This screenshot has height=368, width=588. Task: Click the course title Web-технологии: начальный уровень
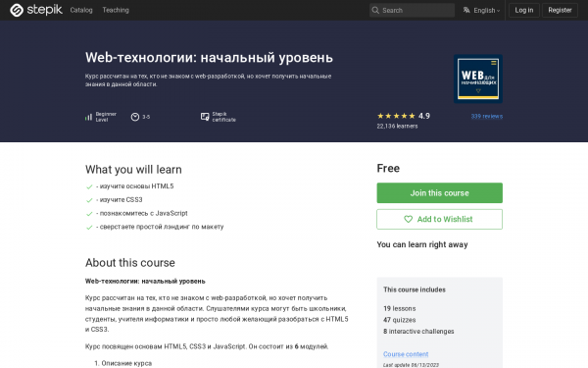(x=209, y=58)
